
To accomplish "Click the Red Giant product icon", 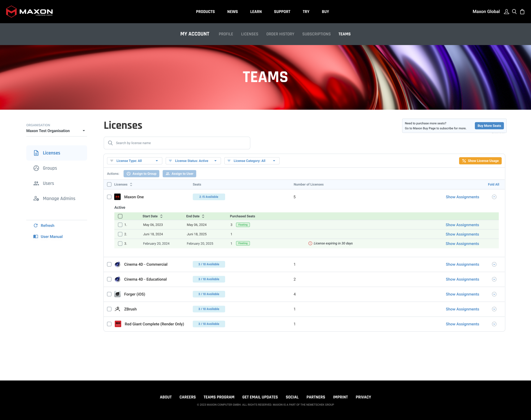I will (118, 324).
